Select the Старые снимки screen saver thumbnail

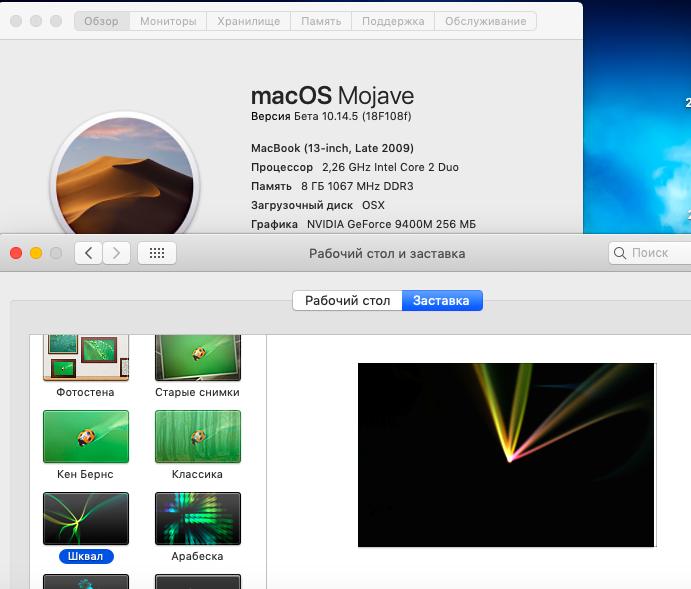click(x=198, y=357)
